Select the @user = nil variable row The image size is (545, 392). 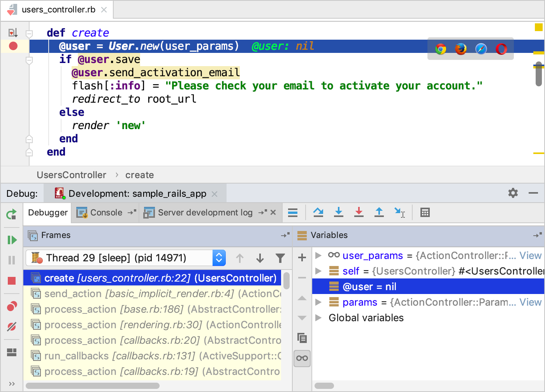coord(428,287)
